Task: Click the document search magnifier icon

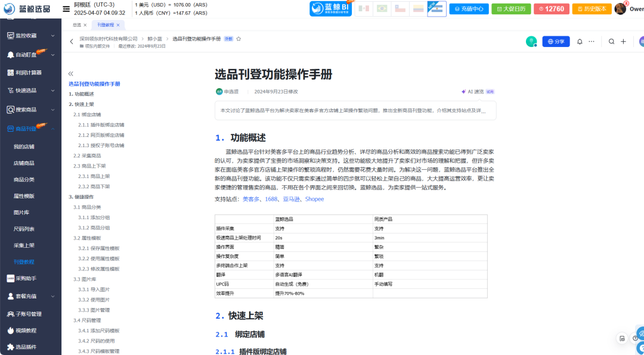Action: click(612, 42)
